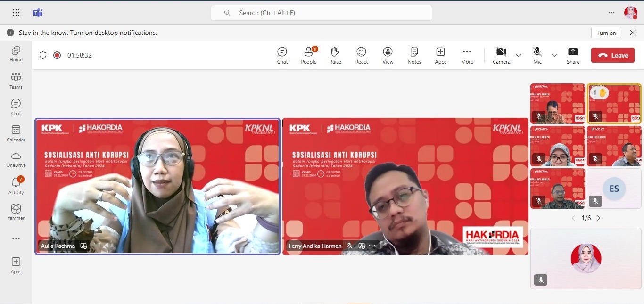Open the React emoji options
644x304 pixels.
pos(362,55)
